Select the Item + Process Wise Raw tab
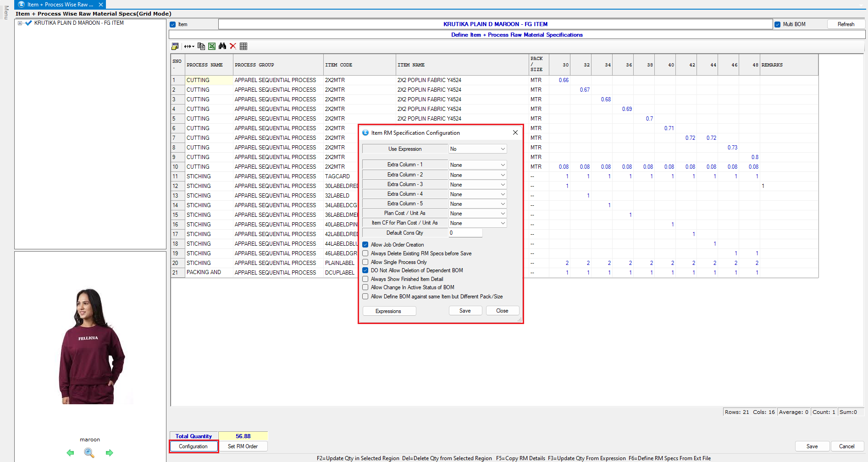The height and width of the screenshot is (462, 868). [60, 5]
